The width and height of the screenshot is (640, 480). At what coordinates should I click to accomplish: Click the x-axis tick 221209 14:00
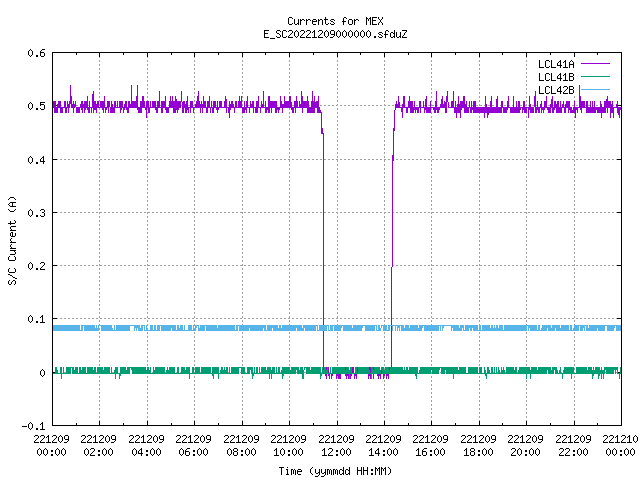tap(383, 445)
